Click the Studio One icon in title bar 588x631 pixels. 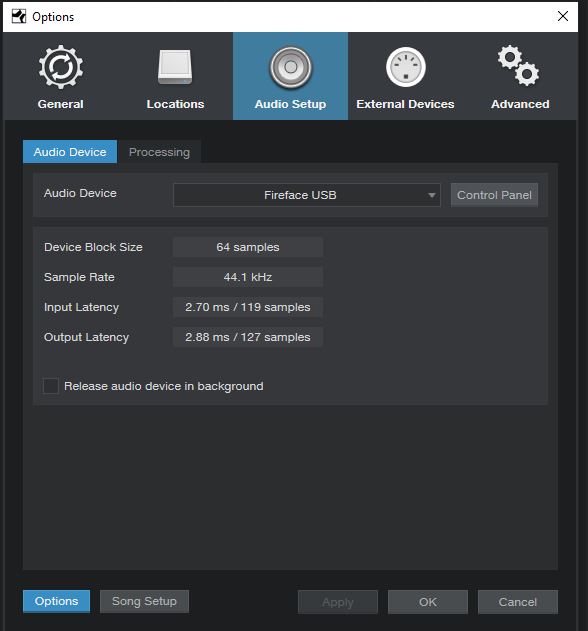pos(19,16)
